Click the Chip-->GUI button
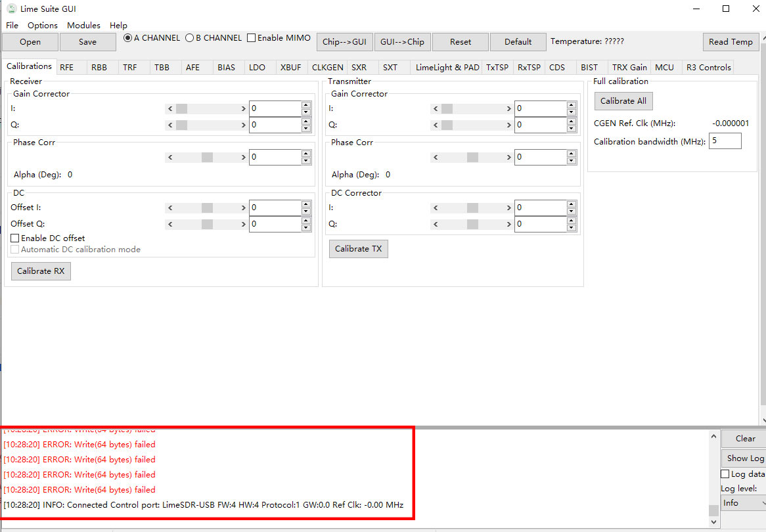This screenshot has width=766, height=532. point(344,42)
